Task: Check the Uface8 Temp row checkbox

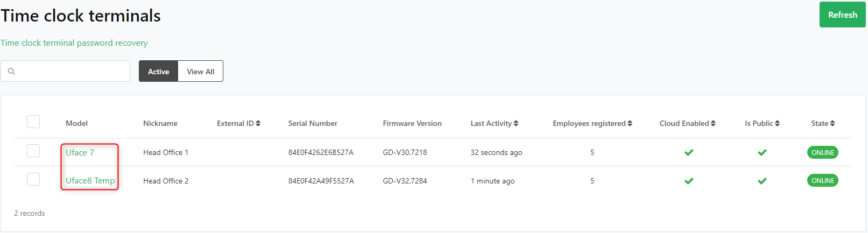Action: (x=33, y=179)
